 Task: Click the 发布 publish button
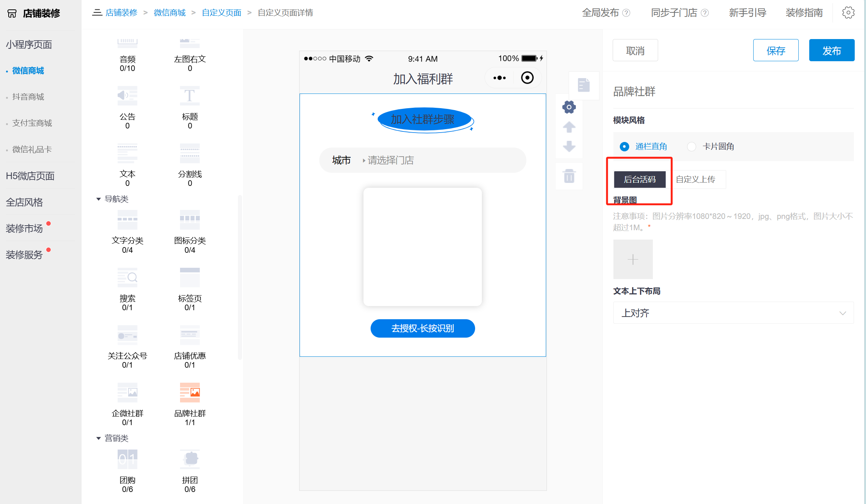click(832, 50)
